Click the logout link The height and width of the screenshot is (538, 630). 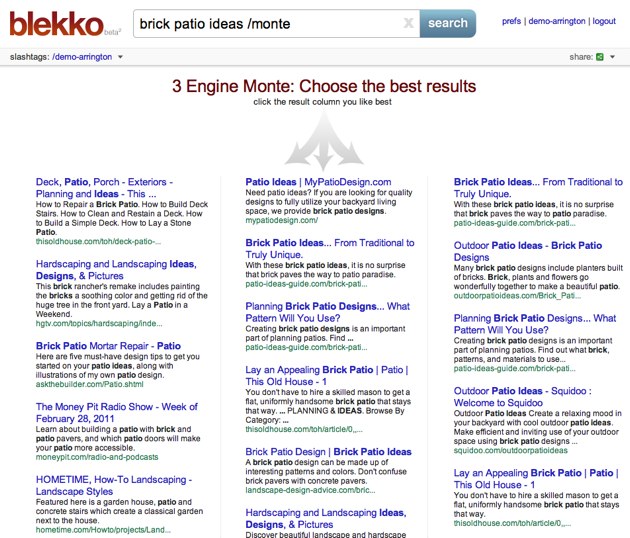click(604, 20)
